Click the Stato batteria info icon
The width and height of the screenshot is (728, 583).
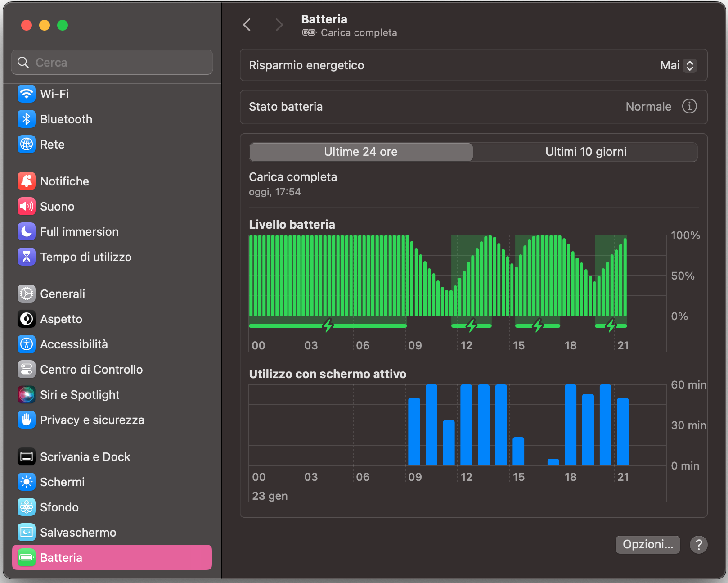click(x=689, y=107)
